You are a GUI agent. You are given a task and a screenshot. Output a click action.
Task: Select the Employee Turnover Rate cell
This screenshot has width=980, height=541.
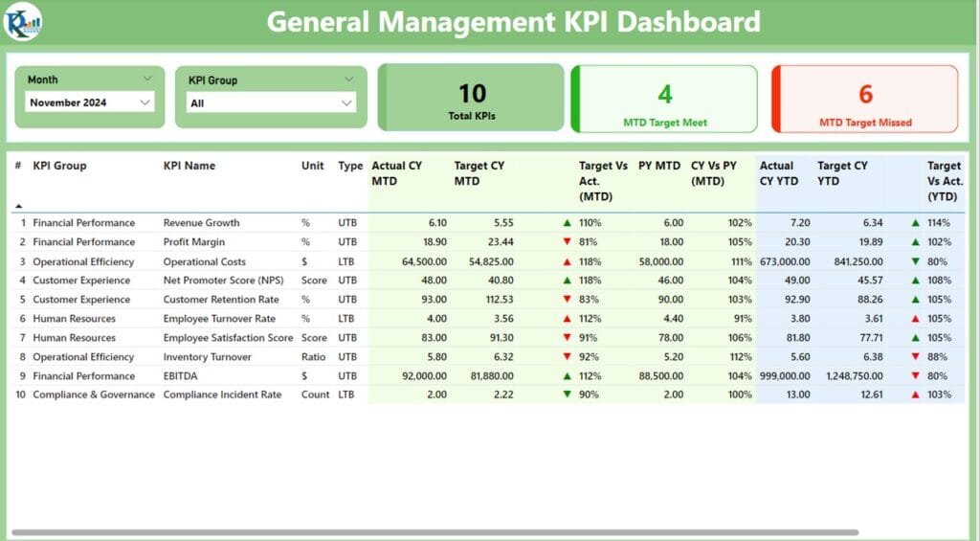click(x=219, y=318)
